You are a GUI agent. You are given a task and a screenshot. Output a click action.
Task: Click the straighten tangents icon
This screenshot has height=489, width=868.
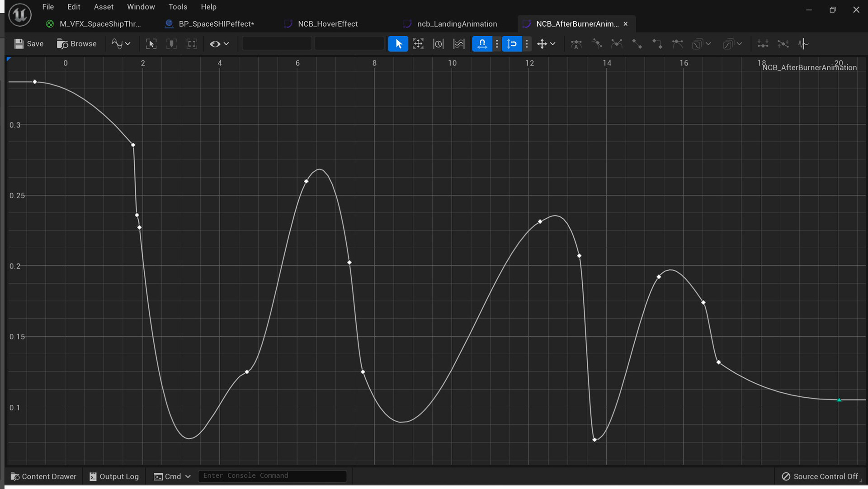(x=783, y=44)
